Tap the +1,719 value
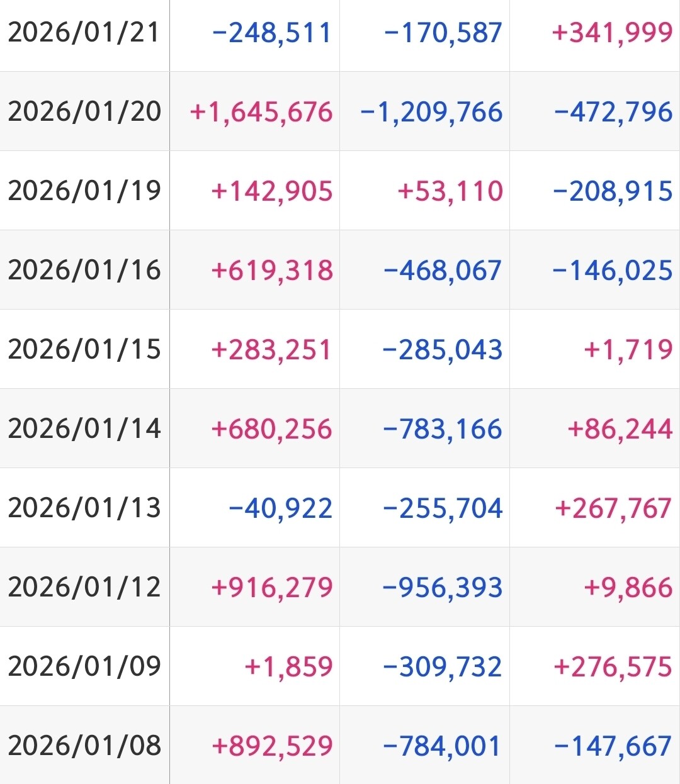Screen dimensions: 680x784 628,350
